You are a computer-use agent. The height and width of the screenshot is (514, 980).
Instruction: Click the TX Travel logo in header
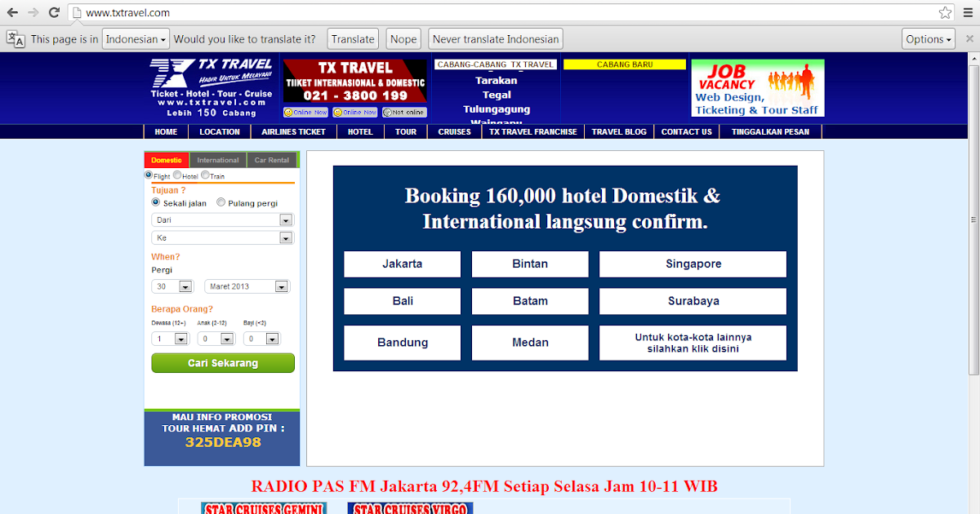click(x=212, y=88)
